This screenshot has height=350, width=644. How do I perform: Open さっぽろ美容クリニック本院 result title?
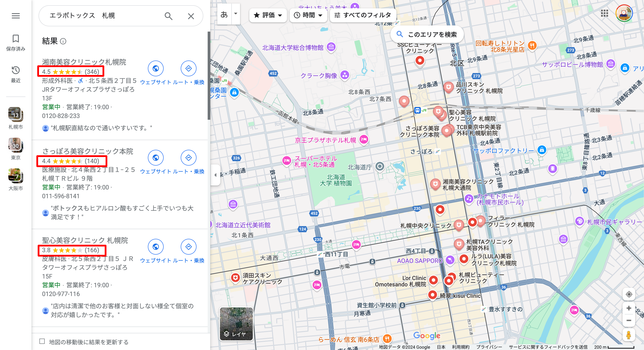click(x=87, y=151)
